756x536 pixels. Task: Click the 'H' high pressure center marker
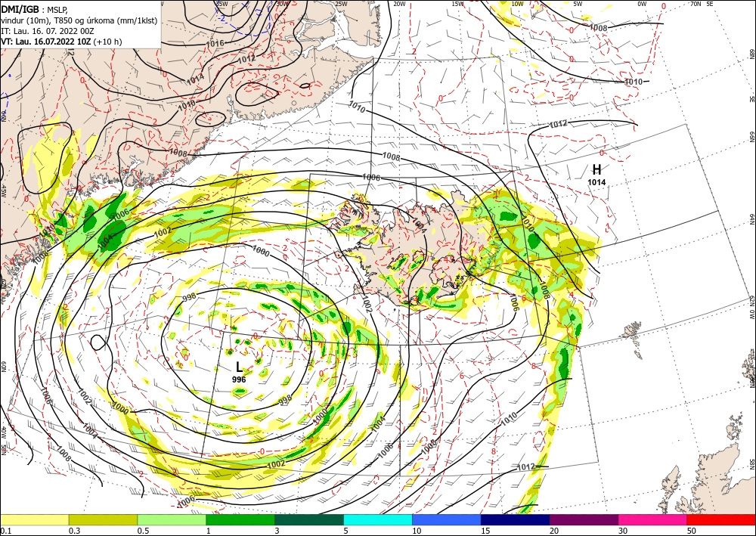tap(597, 169)
